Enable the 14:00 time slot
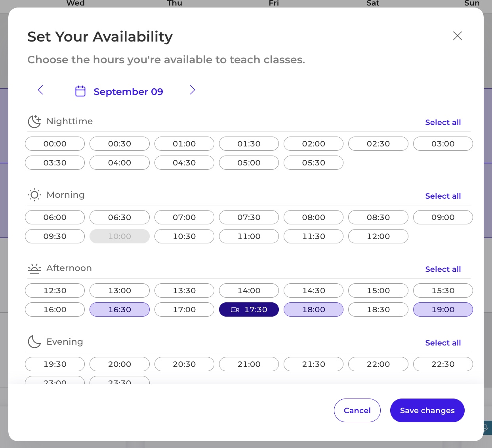This screenshot has width=492, height=448. [249, 290]
